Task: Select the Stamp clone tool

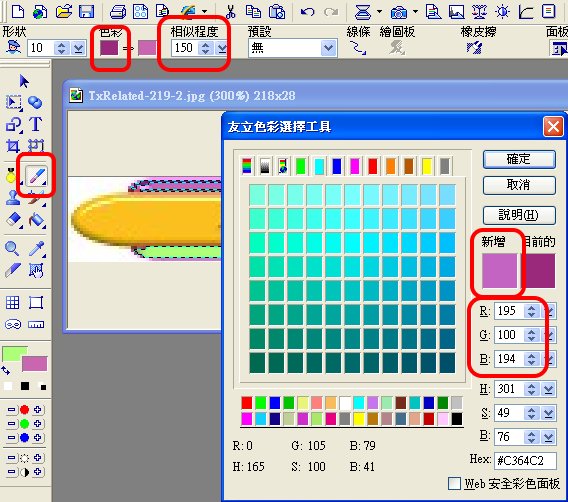Action: [13, 198]
